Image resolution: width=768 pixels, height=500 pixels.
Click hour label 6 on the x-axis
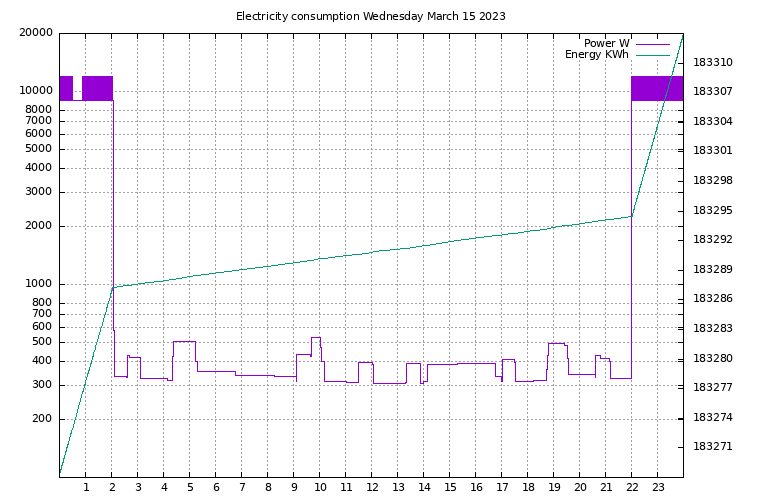coord(216,487)
